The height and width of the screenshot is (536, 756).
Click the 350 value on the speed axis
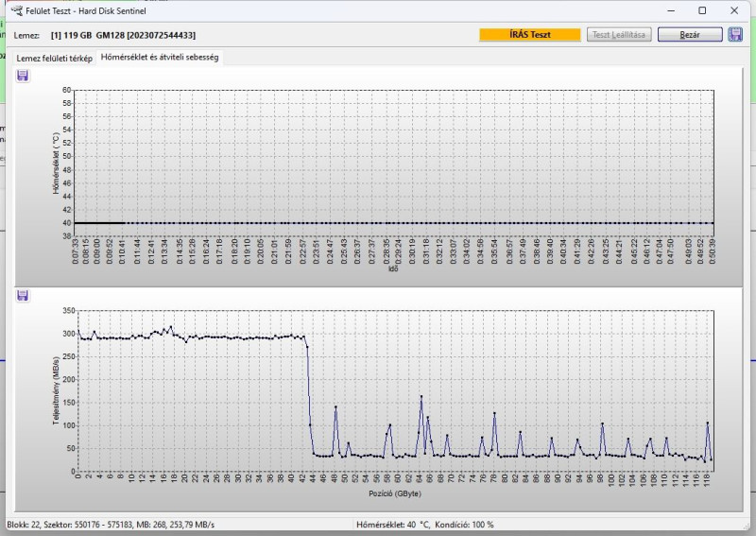(69, 311)
